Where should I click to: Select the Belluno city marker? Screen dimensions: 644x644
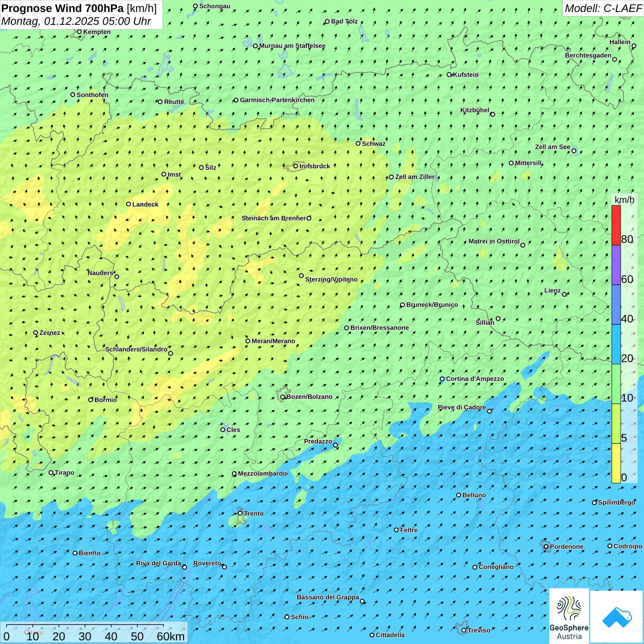[459, 495]
